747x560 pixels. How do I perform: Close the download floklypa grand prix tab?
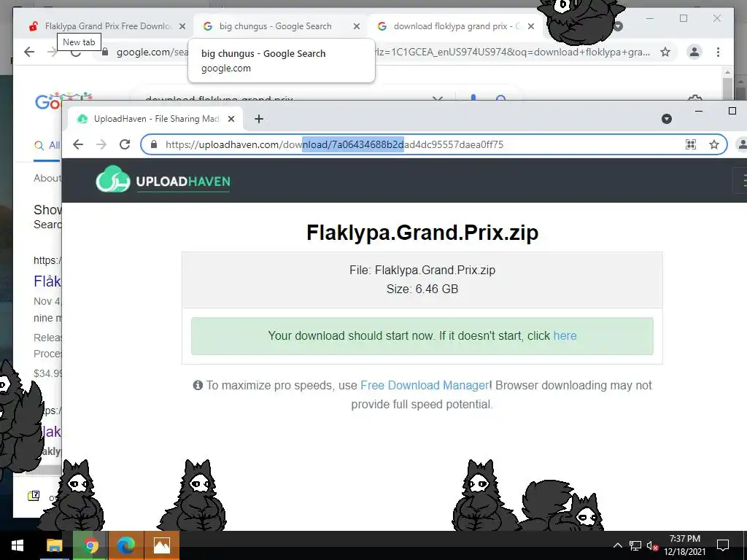[x=531, y=26]
